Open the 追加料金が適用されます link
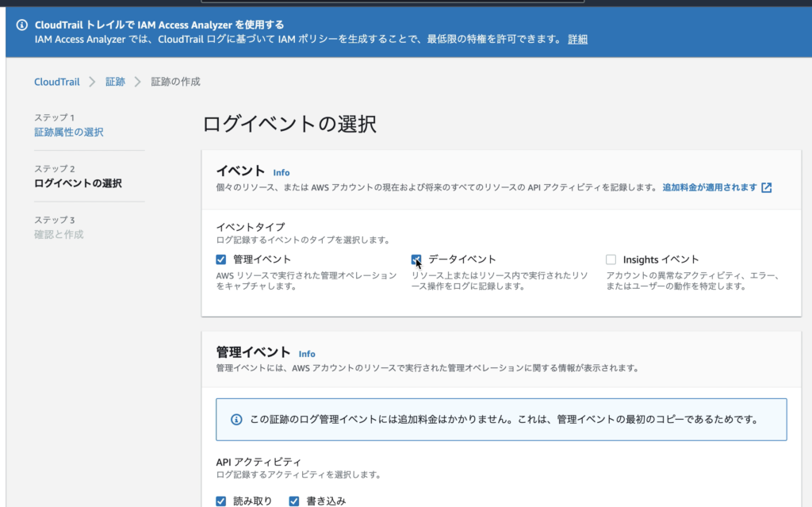The image size is (812, 507). (710, 188)
